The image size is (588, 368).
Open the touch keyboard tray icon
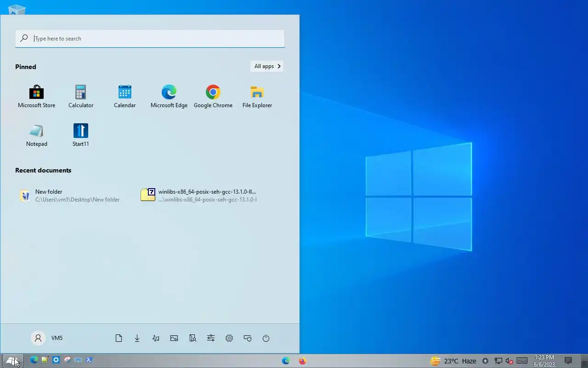pos(522,361)
